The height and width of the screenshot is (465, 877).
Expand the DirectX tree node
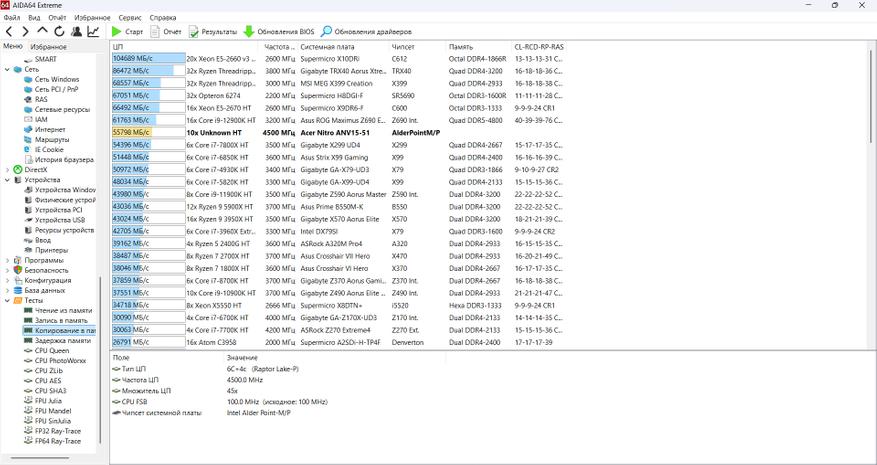[7, 170]
